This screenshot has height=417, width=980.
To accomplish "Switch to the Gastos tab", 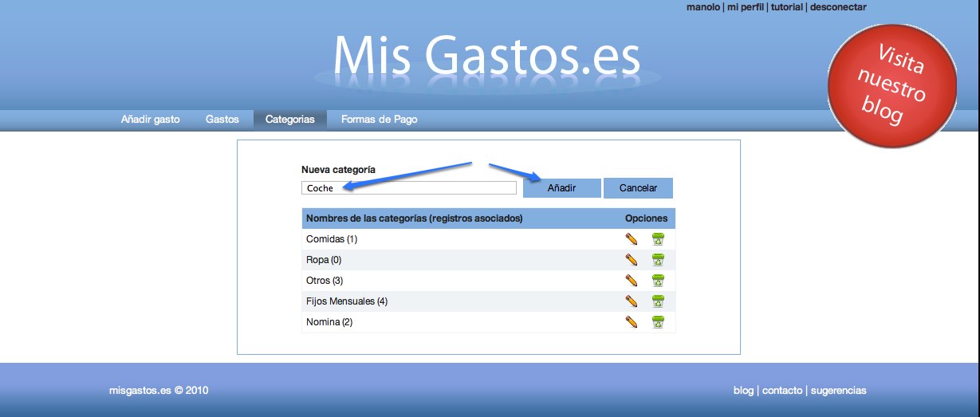I will pos(222,120).
